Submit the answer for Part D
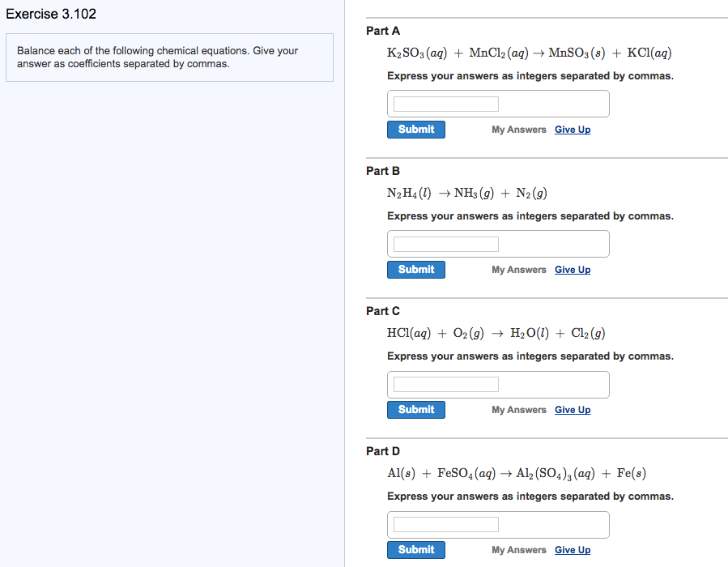 coord(415,549)
